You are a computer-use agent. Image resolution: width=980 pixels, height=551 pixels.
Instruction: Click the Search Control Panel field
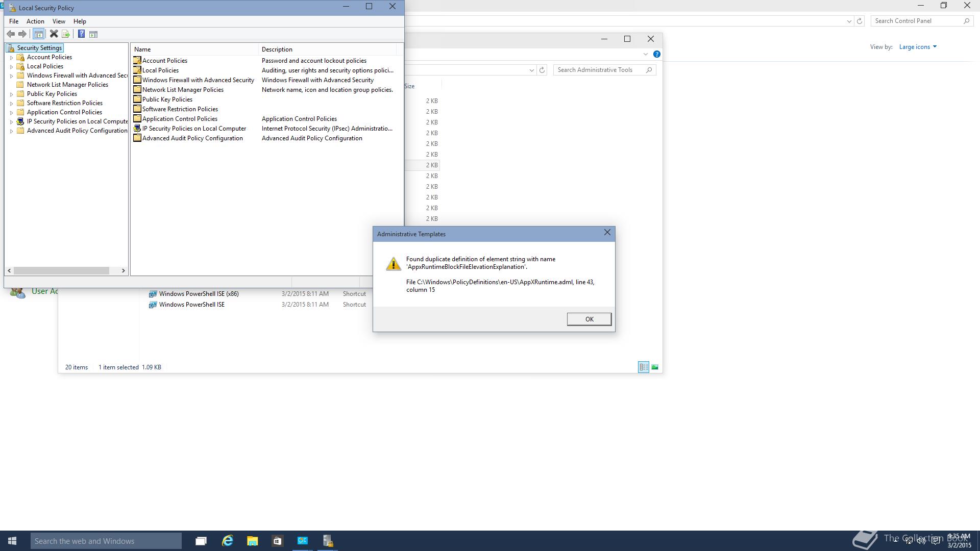pos(922,21)
